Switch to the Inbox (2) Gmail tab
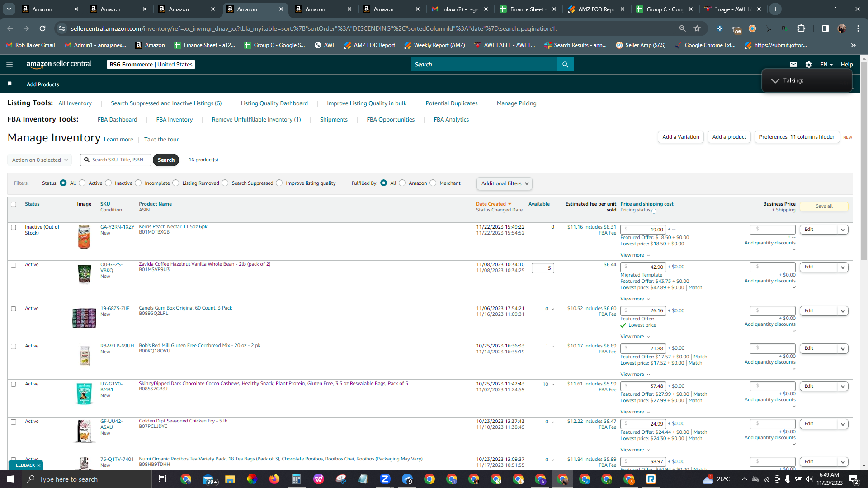The width and height of the screenshot is (868, 488). point(459,9)
